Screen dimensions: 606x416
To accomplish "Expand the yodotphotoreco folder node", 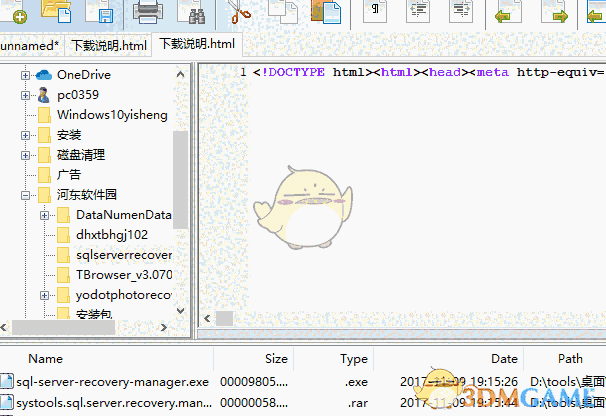I will (44, 296).
